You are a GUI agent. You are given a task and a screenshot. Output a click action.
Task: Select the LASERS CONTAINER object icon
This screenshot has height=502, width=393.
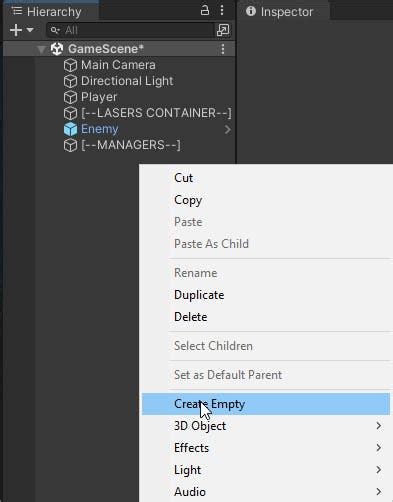pos(70,113)
